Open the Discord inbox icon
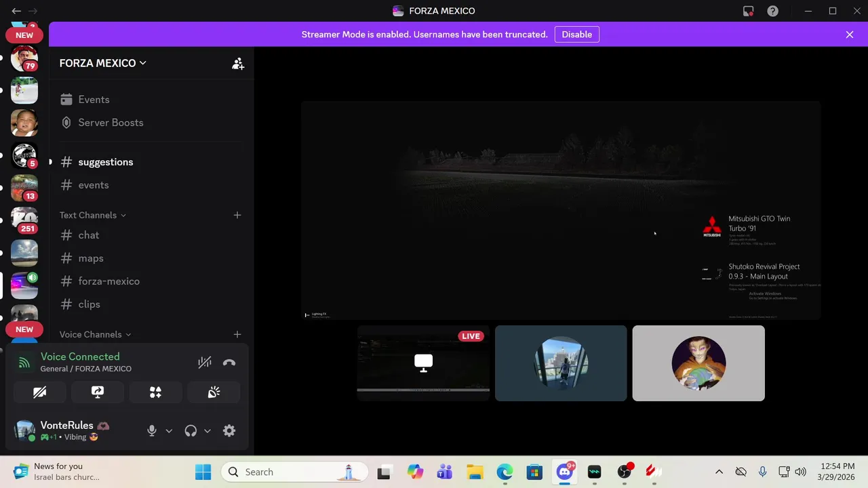868x488 pixels. coord(748,11)
